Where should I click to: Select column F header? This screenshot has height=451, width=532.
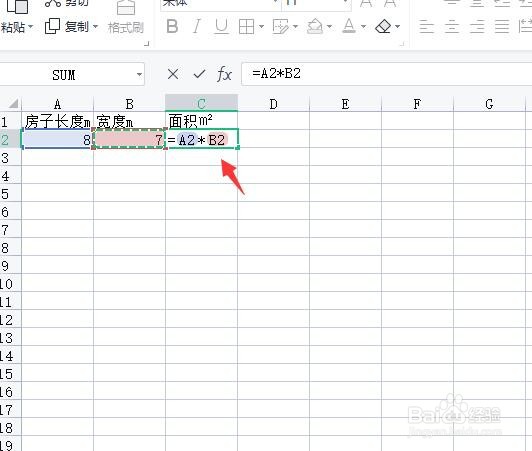417,104
